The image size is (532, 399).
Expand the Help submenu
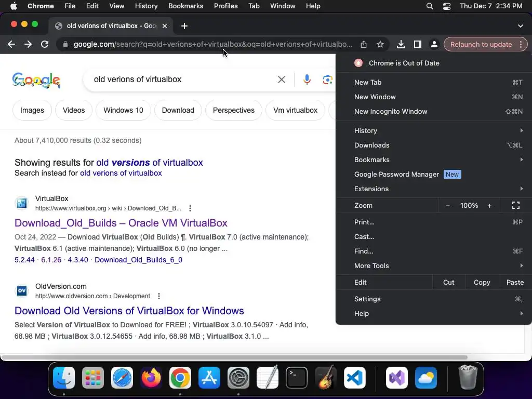[434, 313]
